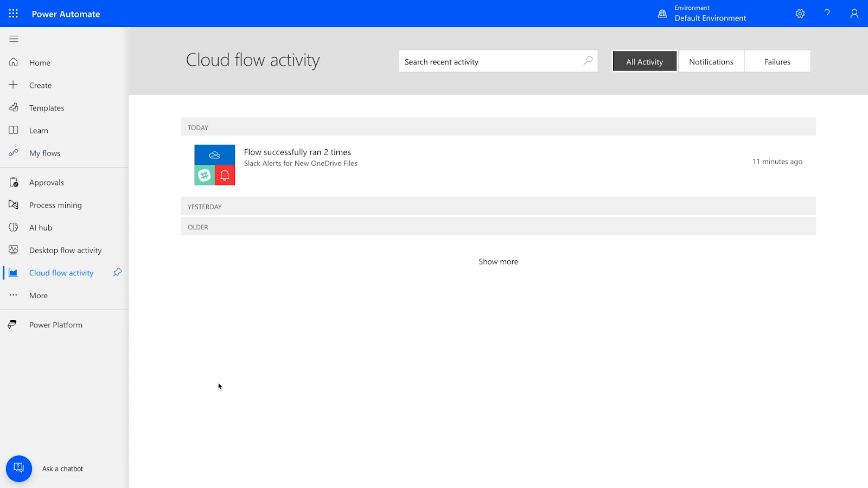Click the Cloud flow activity chart icon
868x488 pixels.
click(x=14, y=273)
